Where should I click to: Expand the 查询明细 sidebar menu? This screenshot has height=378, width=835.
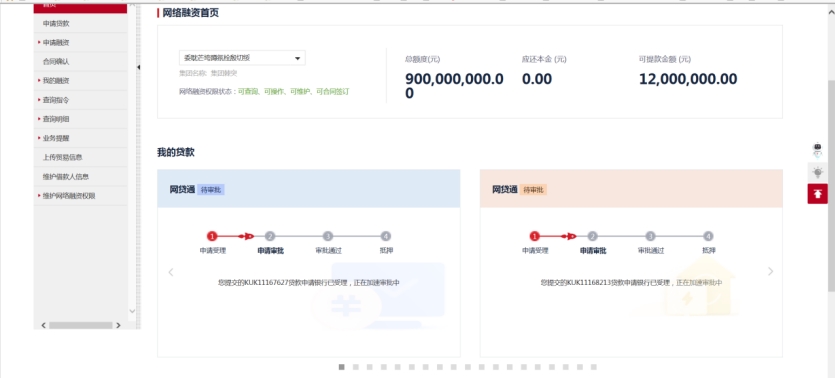click(x=80, y=119)
